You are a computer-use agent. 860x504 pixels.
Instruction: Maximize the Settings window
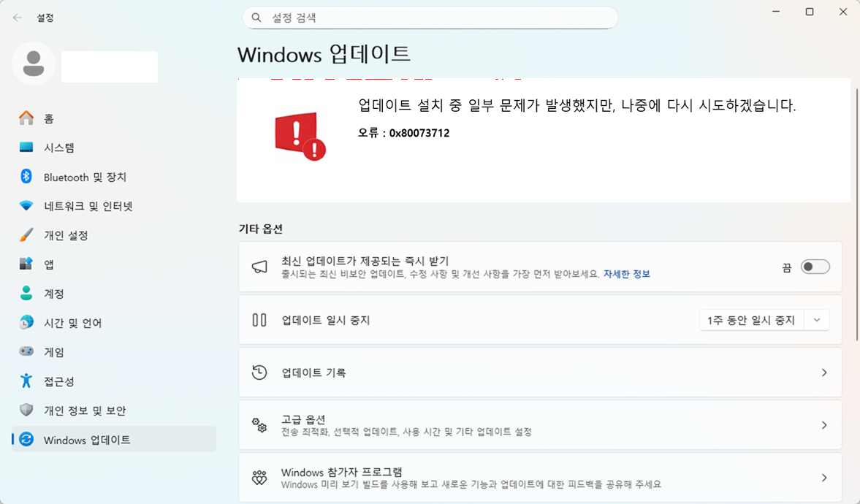[x=809, y=12]
